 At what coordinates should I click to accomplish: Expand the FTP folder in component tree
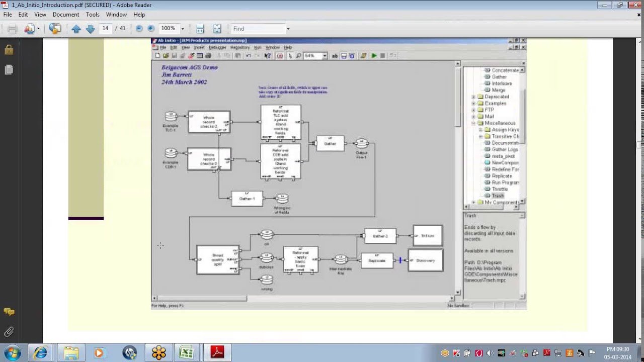click(473, 110)
